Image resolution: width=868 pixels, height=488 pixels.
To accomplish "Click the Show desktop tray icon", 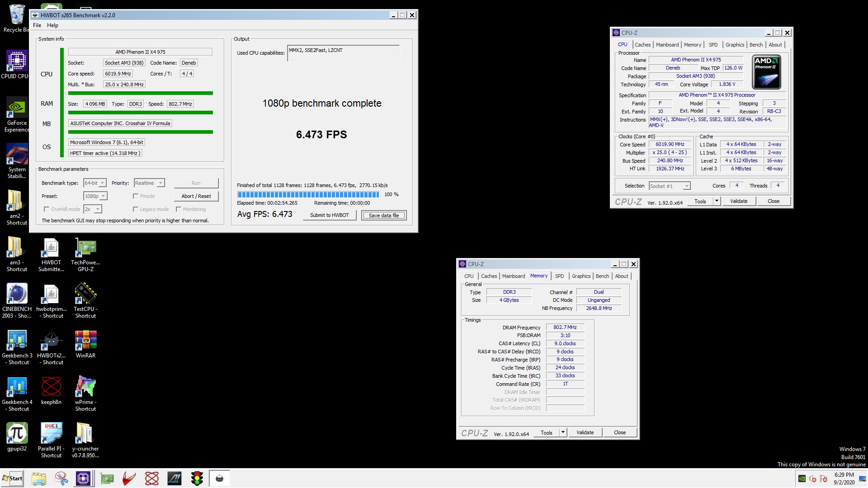I will tap(862, 479).
